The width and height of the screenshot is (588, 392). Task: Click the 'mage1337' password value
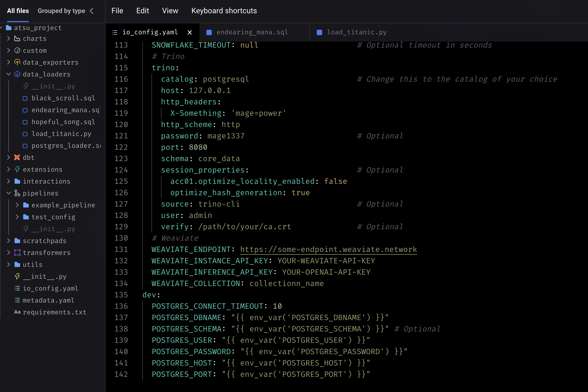point(226,136)
